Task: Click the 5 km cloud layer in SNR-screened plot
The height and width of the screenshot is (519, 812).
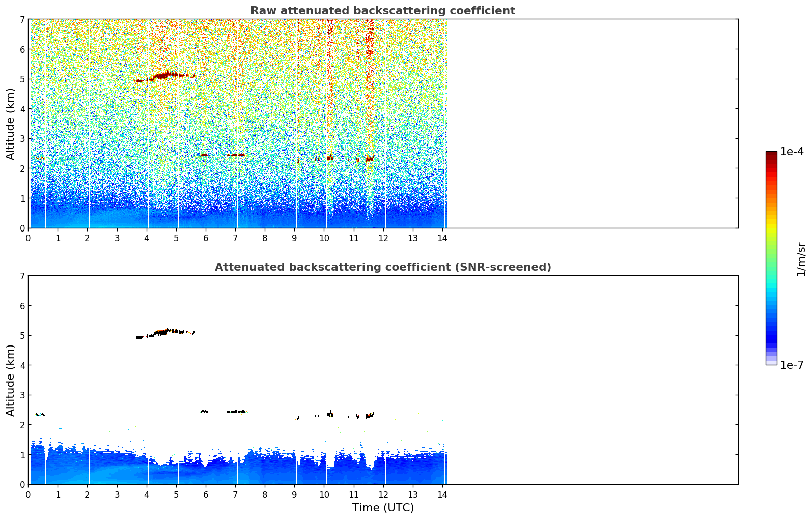Action: (x=166, y=333)
